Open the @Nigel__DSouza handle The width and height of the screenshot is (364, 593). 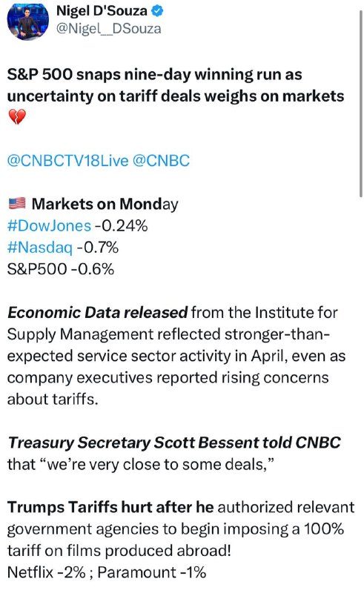(x=108, y=29)
